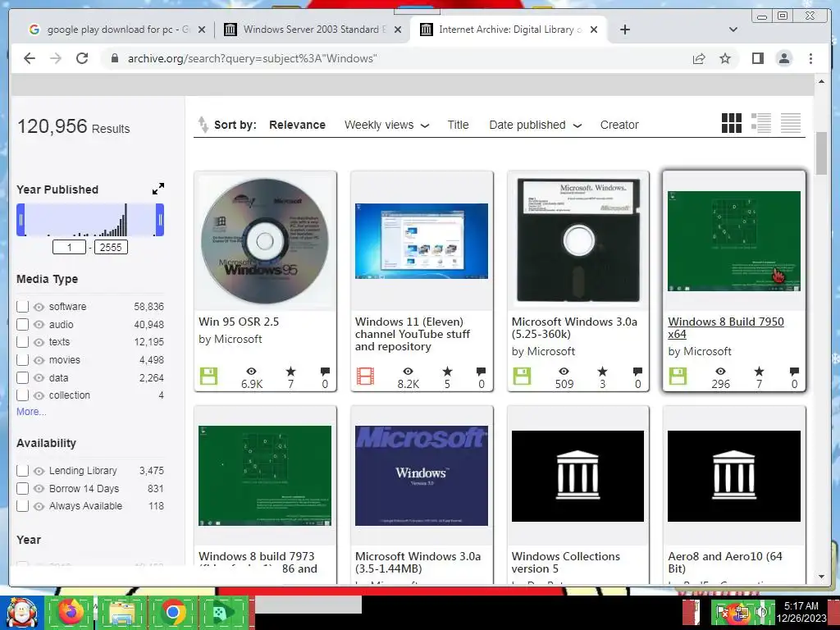Image resolution: width=840 pixels, height=630 pixels.
Task: Close the Windows Server 2003 tab
Action: pos(398,30)
